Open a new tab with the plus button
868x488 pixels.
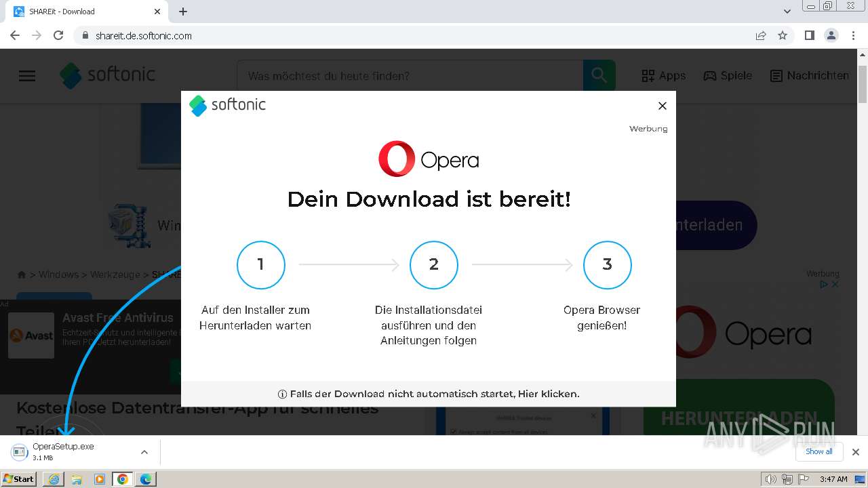[183, 12]
